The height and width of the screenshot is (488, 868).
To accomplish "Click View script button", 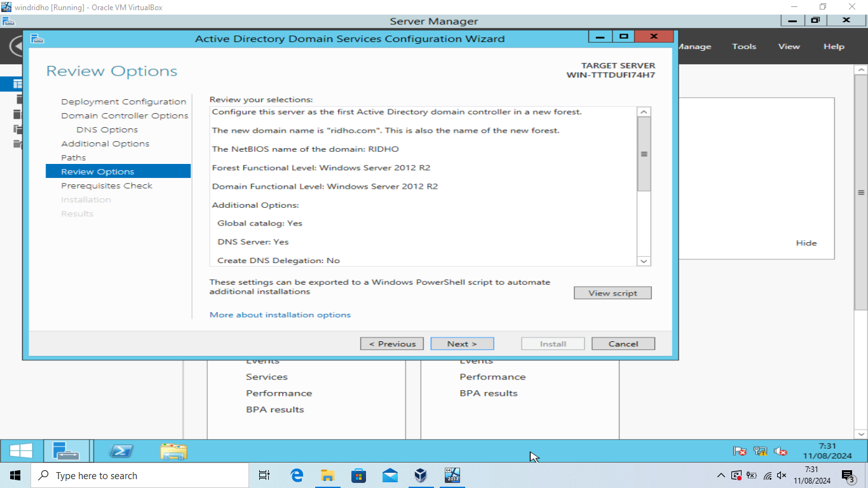I will (x=613, y=293).
